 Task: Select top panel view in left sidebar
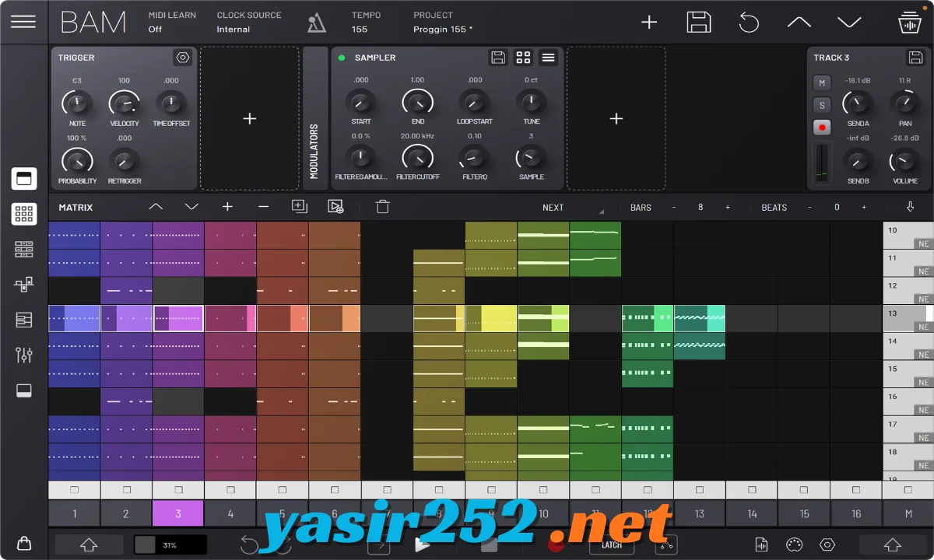pyautogui.click(x=23, y=179)
